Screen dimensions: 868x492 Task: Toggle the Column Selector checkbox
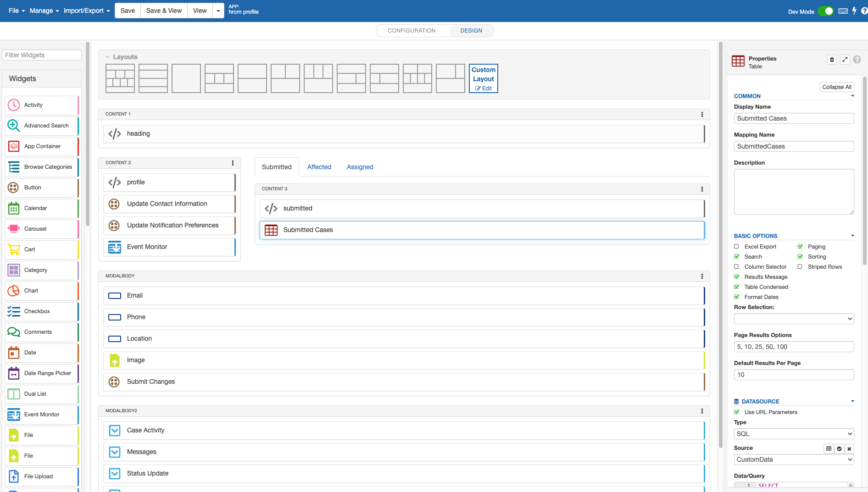coord(736,267)
